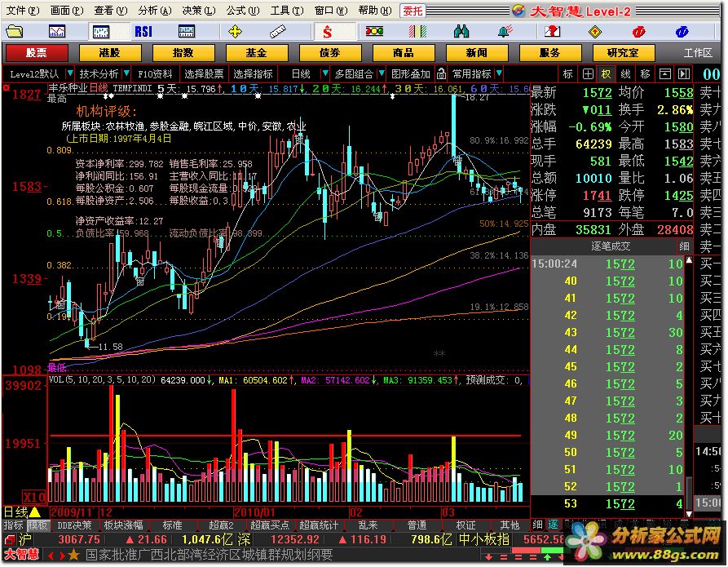The width and height of the screenshot is (728, 567).
Task: Click the open folder toolbar icon
Action: pyautogui.click(x=14, y=32)
